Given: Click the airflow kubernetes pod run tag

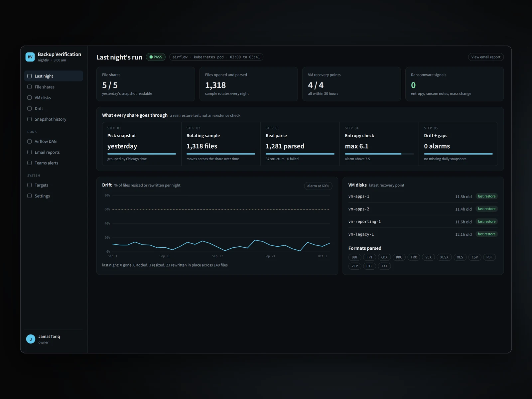Looking at the screenshot, I should tap(216, 57).
